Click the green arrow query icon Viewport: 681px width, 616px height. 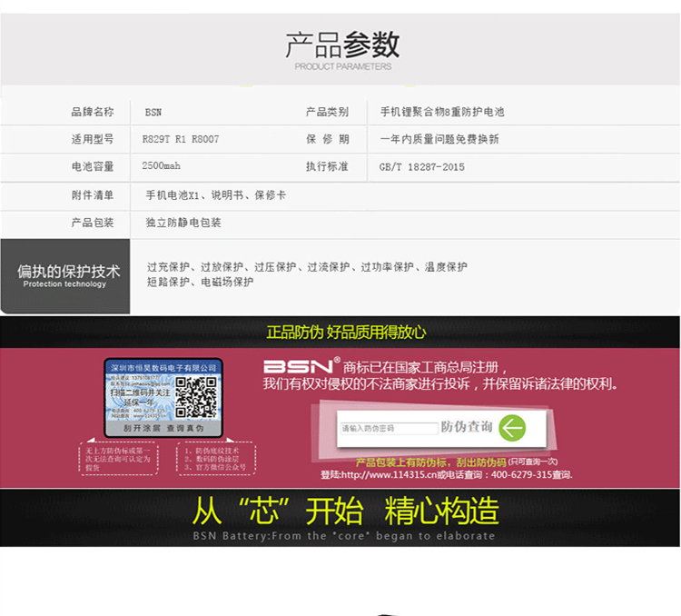pyautogui.click(x=512, y=428)
